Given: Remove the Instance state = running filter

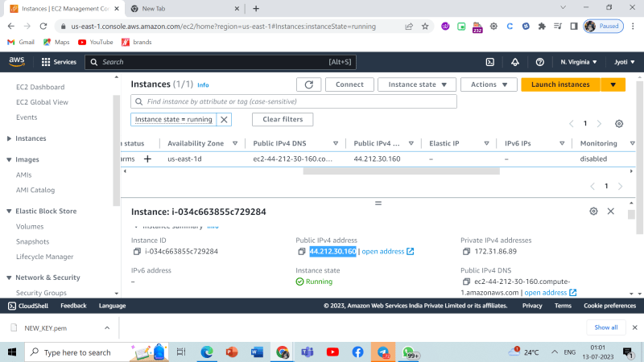Looking at the screenshot, I should tap(224, 119).
